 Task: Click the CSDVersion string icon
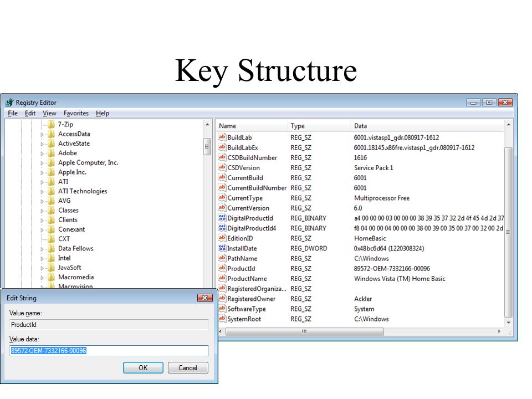click(x=222, y=167)
